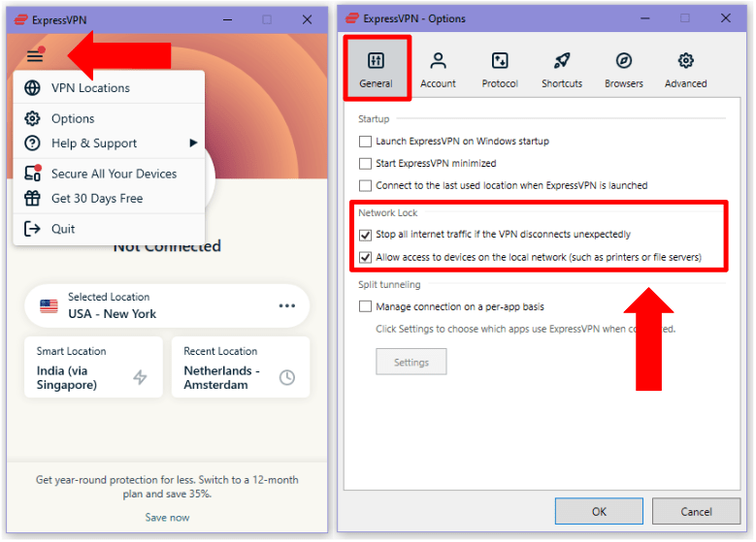756x542 pixels.
Task: Click the Browsers compass icon
Action: click(624, 61)
